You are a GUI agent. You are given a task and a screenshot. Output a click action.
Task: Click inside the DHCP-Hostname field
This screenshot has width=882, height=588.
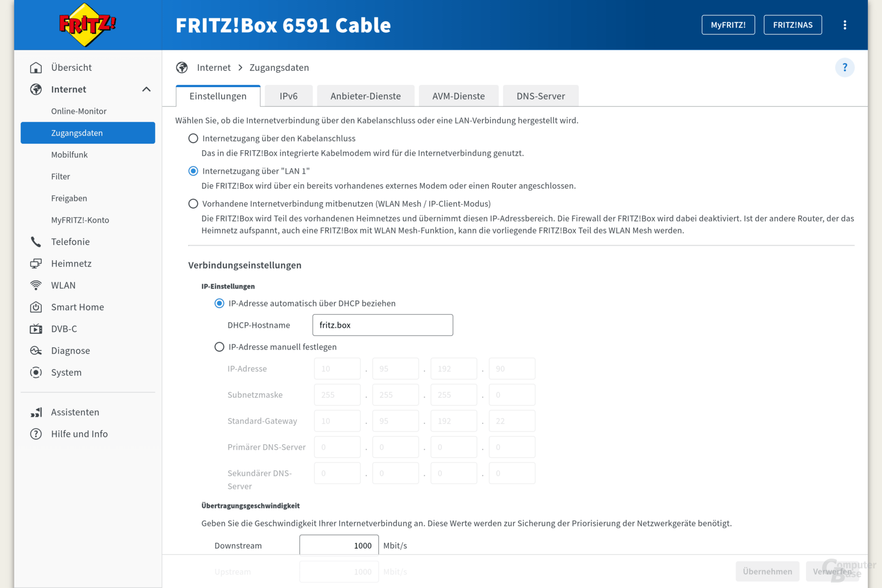382,324
